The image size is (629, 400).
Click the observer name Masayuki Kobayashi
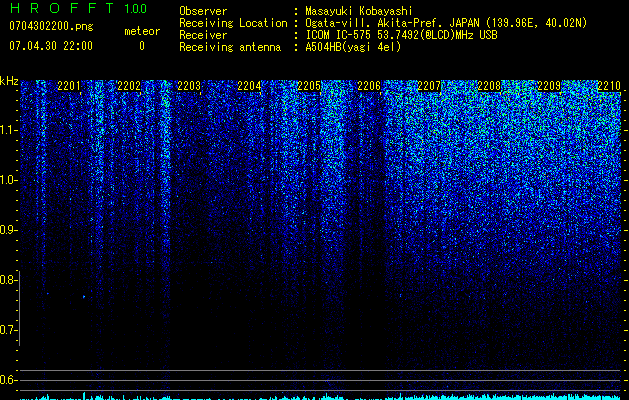coord(359,11)
